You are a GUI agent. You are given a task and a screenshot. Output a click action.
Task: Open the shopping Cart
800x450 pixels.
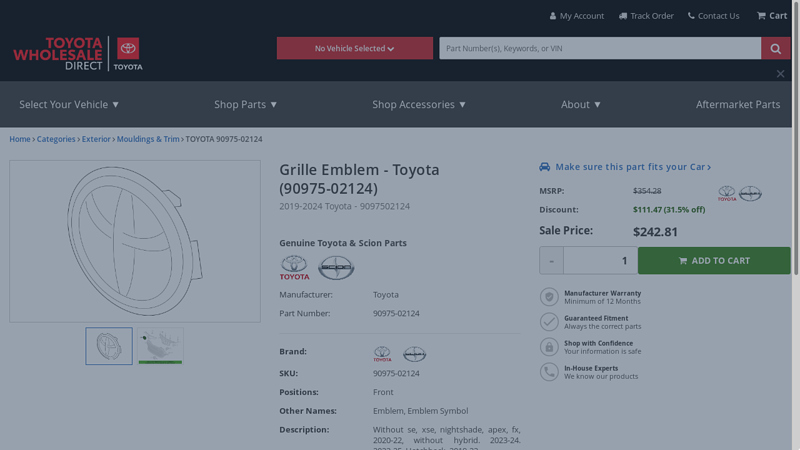(771, 16)
